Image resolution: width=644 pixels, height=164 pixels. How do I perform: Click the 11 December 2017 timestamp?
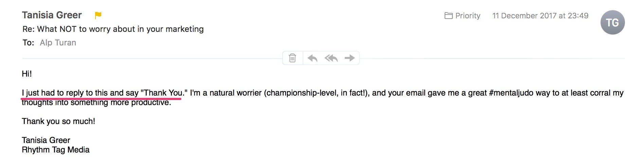(540, 16)
